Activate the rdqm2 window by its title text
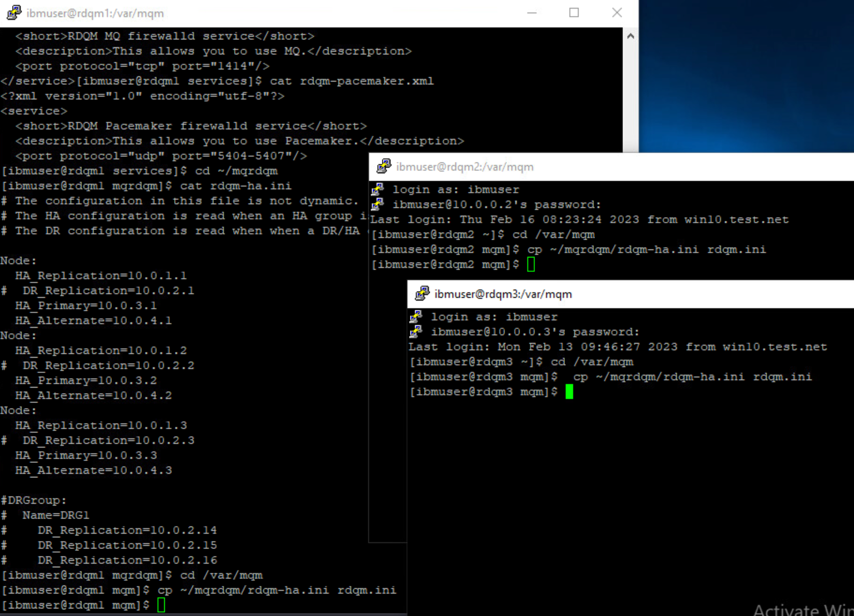Viewport: 854px width, 616px height. pyautogui.click(x=465, y=167)
